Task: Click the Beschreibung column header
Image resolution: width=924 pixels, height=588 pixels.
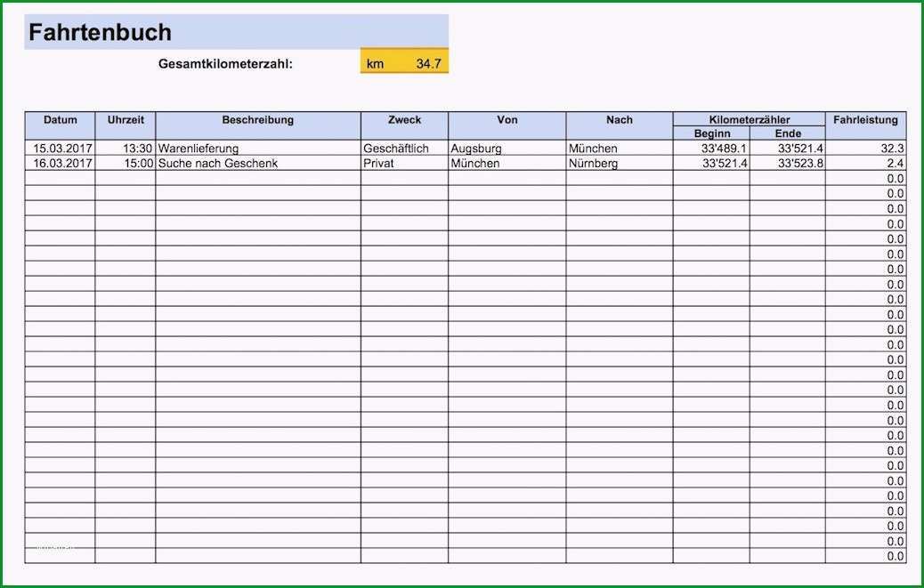Action: pyautogui.click(x=258, y=125)
